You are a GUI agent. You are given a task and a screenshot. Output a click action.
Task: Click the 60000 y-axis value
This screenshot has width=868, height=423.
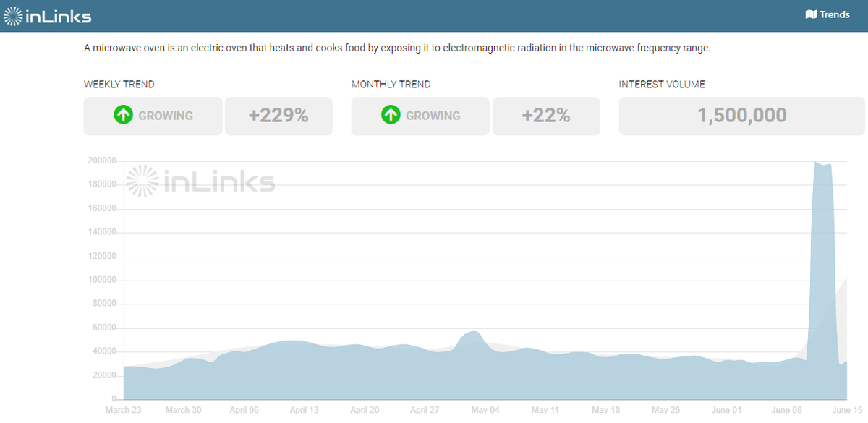104,328
